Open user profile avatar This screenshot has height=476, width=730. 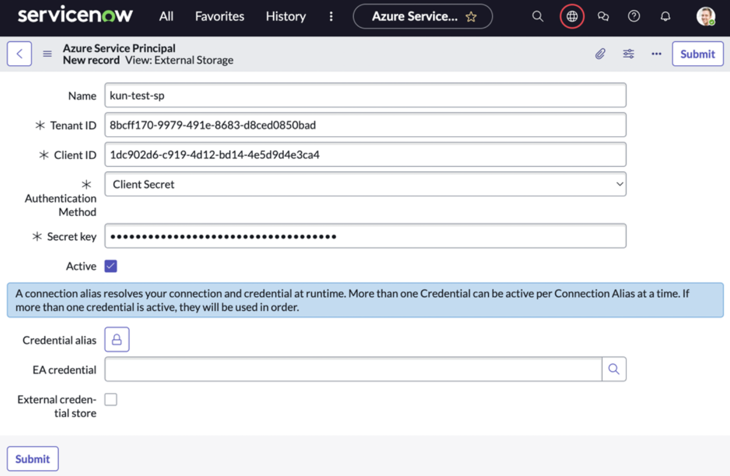[706, 16]
